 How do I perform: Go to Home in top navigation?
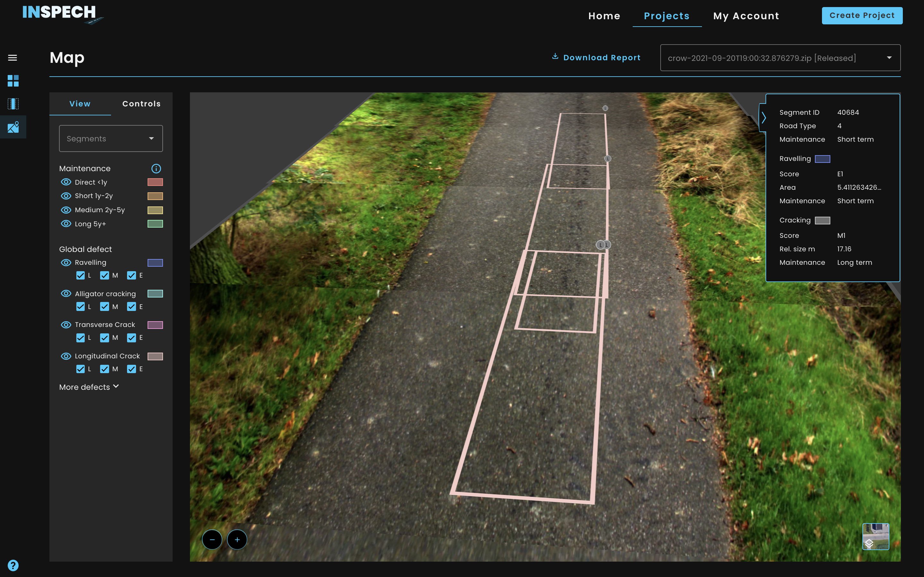[x=604, y=16]
